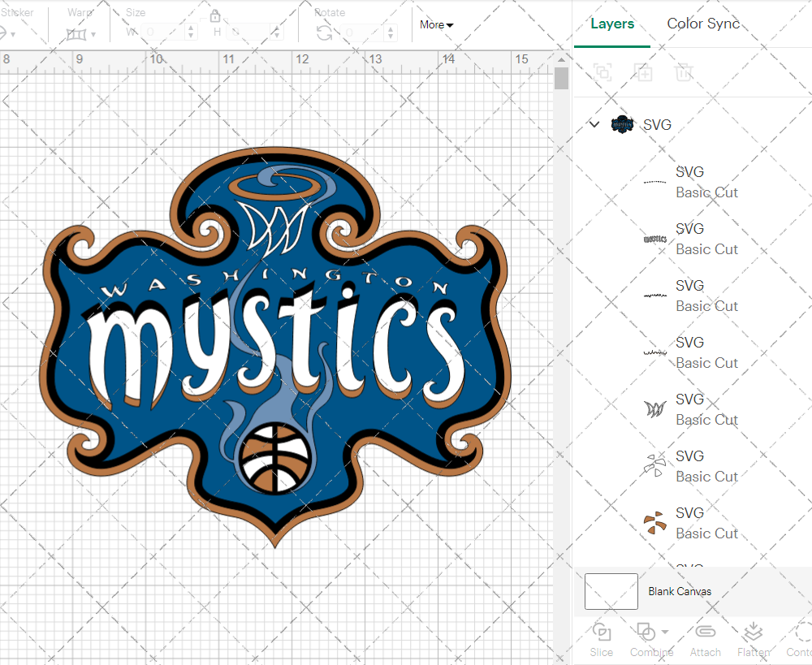This screenshot has width=812, height=665.
Task: Click the height field stepper arrows
Action: [277, 32]
